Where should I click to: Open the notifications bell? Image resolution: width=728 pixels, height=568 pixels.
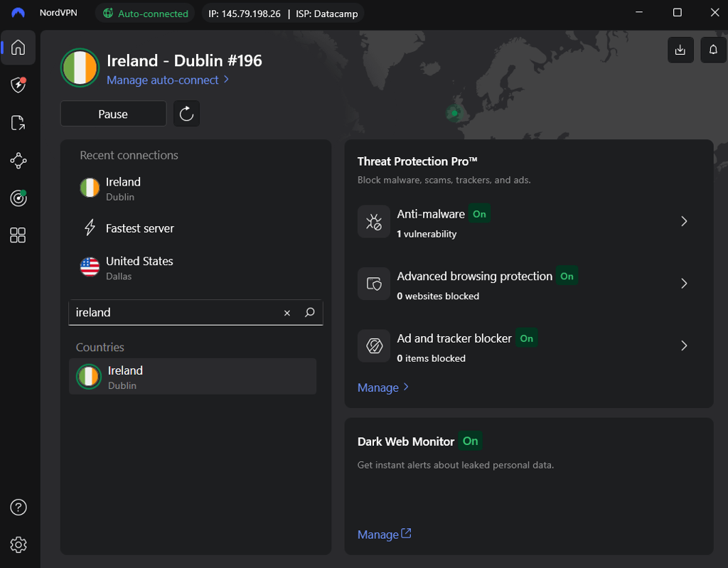pos(713,50)
